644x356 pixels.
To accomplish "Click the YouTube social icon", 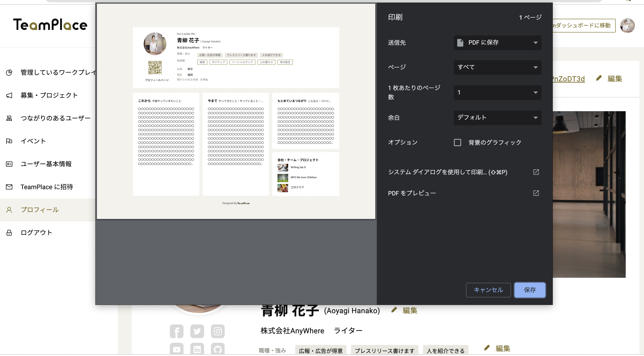I will 176,349.
